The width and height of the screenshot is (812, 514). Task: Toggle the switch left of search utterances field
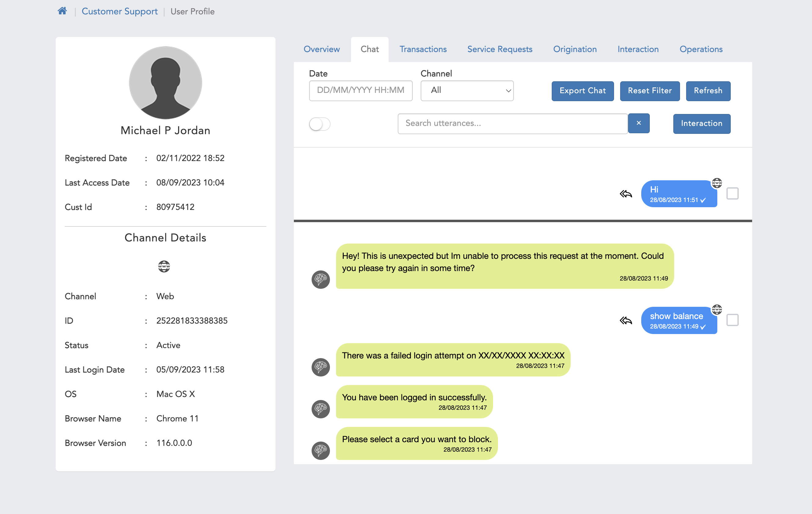pyautogui.click(x=320, y=123)
